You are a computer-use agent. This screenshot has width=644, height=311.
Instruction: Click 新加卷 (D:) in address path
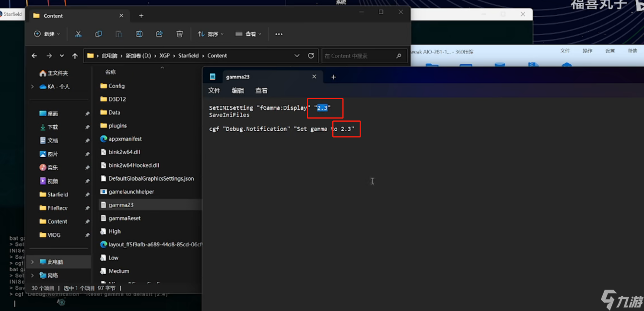point(139,56)
